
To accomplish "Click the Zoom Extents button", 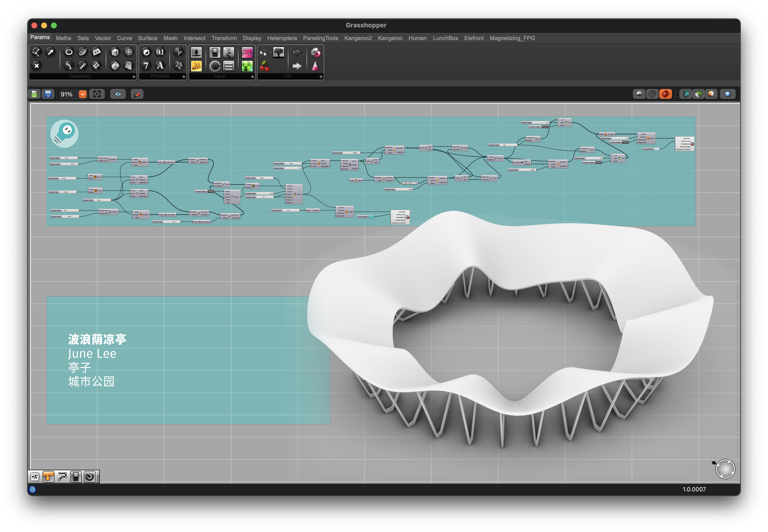I will click(x=97, y=94).
